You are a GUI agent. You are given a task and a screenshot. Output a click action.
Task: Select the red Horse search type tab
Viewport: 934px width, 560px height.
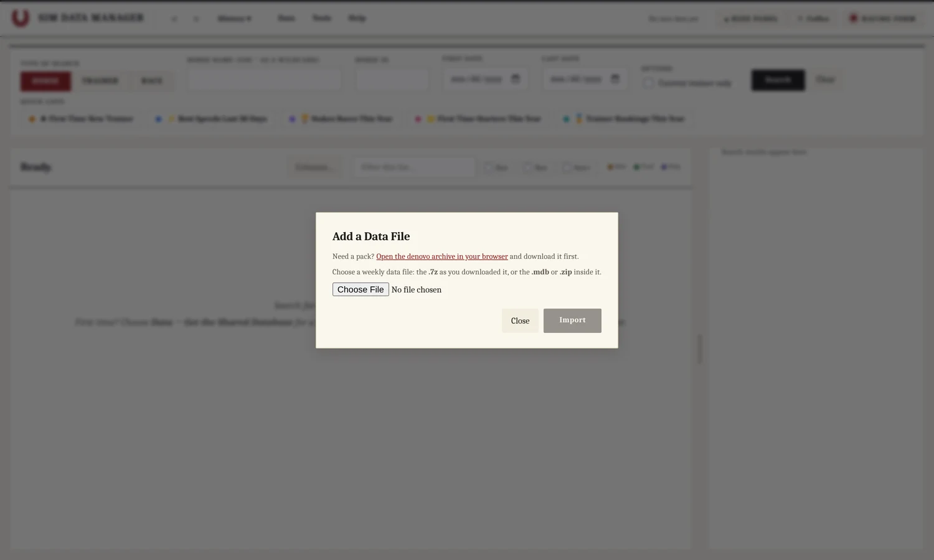(x=45, y=81)
